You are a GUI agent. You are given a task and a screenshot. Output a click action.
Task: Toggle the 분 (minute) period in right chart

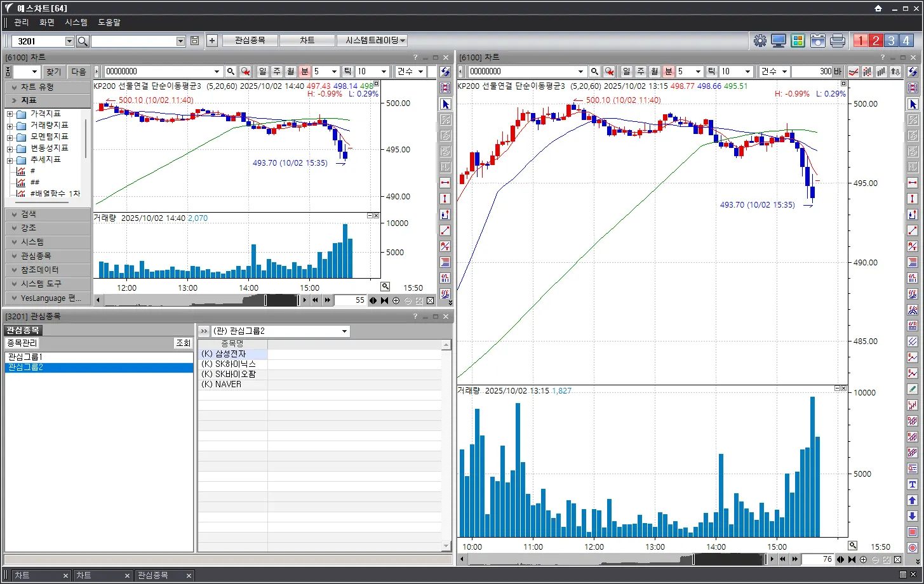pos(668,72)
